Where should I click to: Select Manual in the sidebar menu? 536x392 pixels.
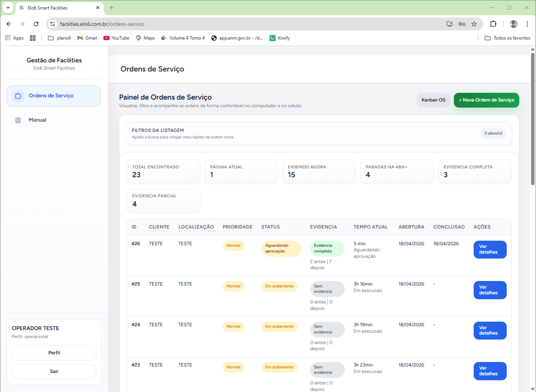[54, 120]
